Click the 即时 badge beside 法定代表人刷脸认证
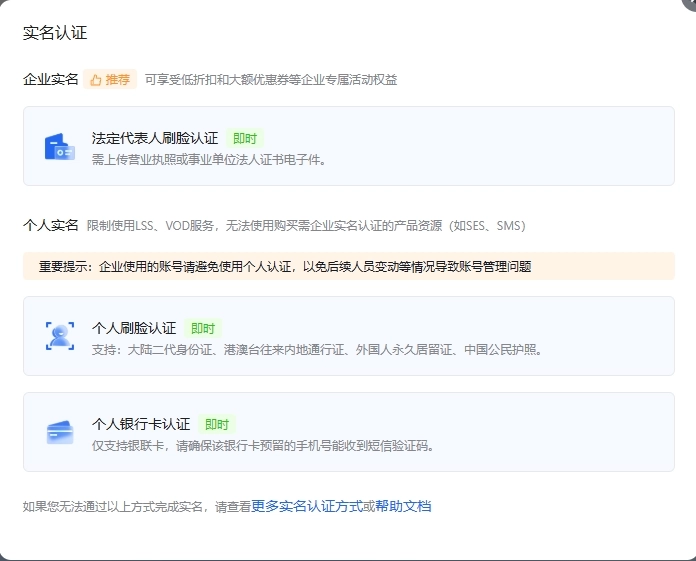The height and width of the screenshot is (561, 696). coord(245,138)
